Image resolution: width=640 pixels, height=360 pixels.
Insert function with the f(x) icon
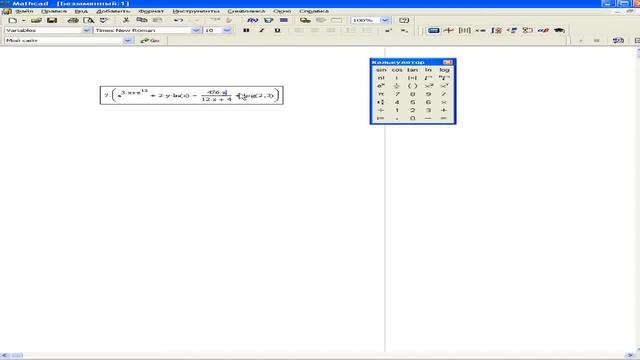click(x=253, y=20)
